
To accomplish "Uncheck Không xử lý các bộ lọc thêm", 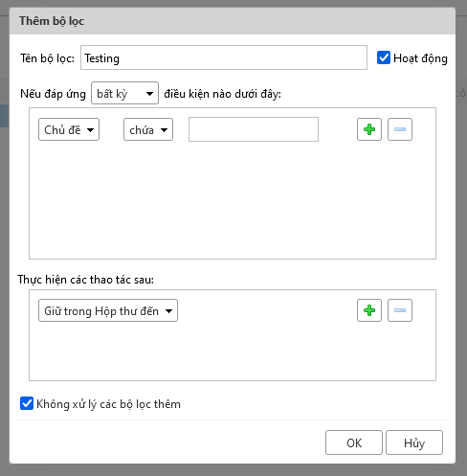I will click(27, 403).
